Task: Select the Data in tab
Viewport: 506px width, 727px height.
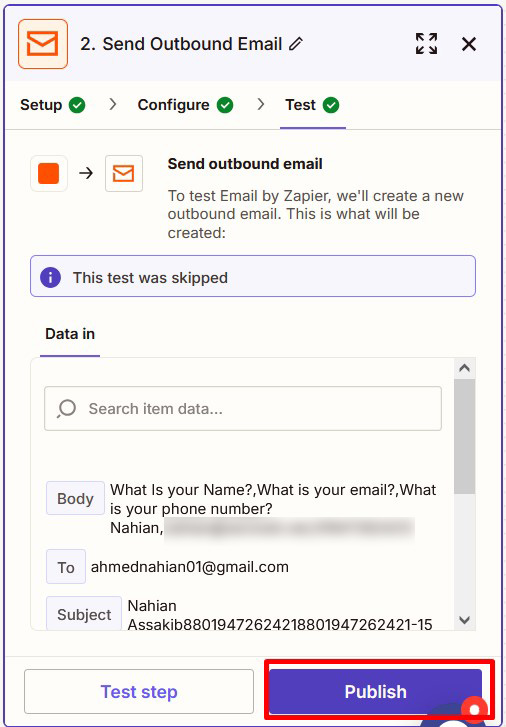Action: (x=70, y=334)
